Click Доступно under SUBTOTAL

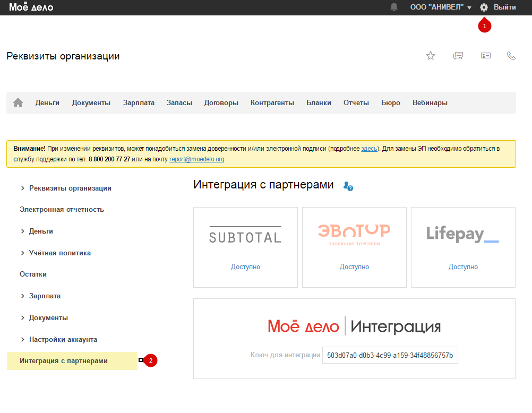(x=245, y=266)
